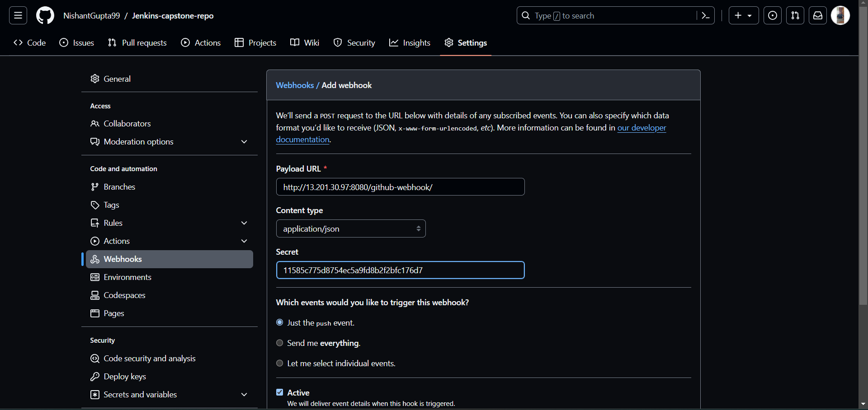The height and width of the screenshot is (410, 868).
Task: Open the issues icon in header
Action: coord(773,16)
